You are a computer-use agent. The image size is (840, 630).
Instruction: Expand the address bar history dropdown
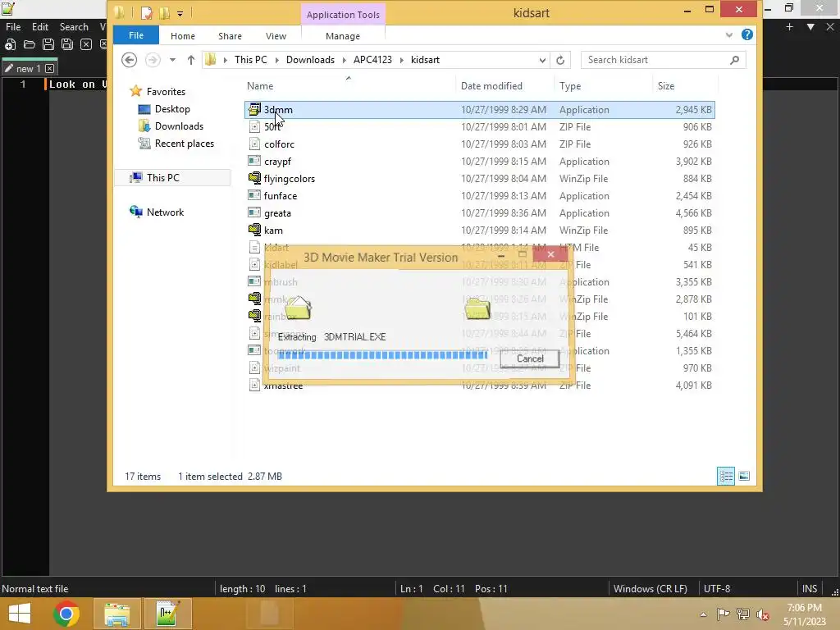pyautogui.click(x=542, y=60)
